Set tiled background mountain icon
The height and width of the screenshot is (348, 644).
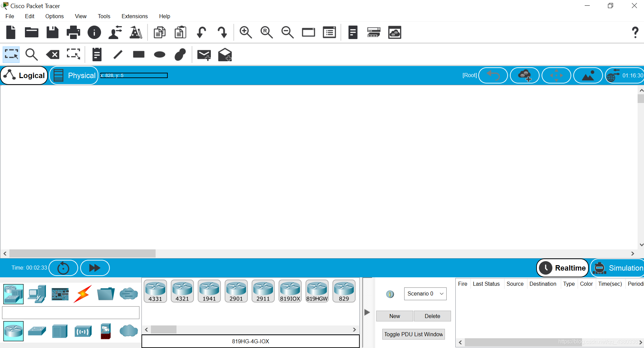click(x=588, y=75)
